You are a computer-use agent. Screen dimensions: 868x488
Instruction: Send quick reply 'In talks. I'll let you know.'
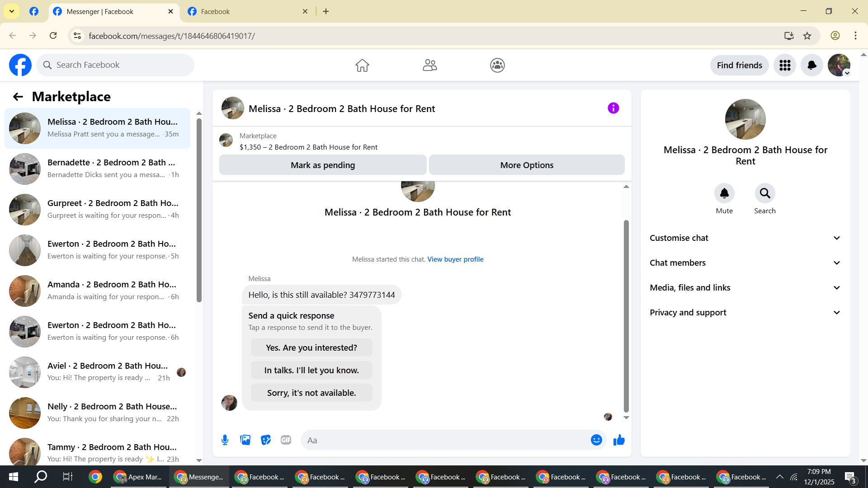(311, 371)
